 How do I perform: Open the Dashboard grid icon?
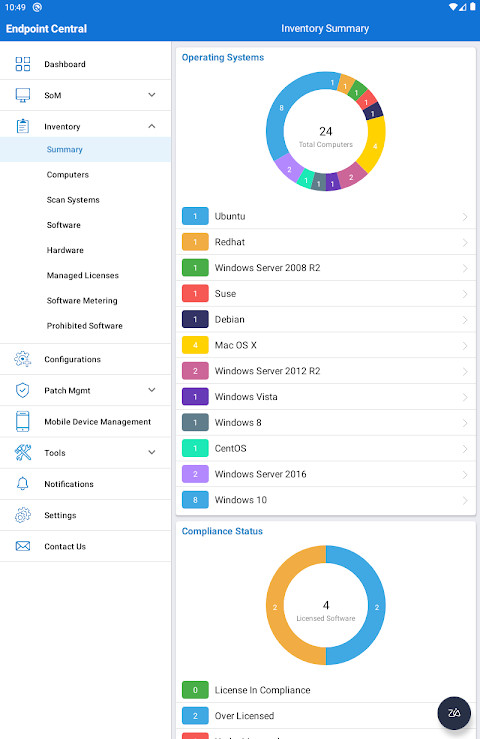pyautogui.click(x=23, y=64)
